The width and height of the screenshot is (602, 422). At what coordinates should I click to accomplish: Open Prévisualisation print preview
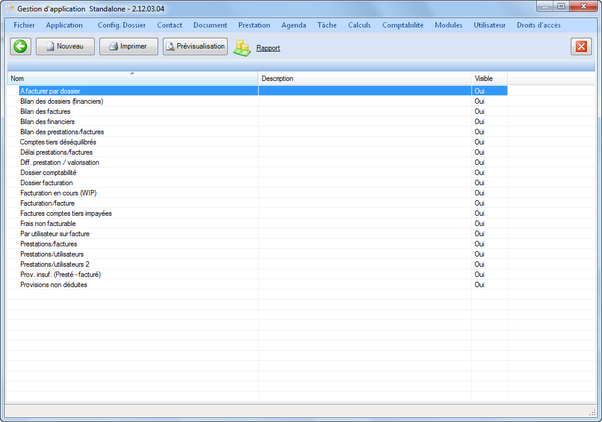point(195,47)
